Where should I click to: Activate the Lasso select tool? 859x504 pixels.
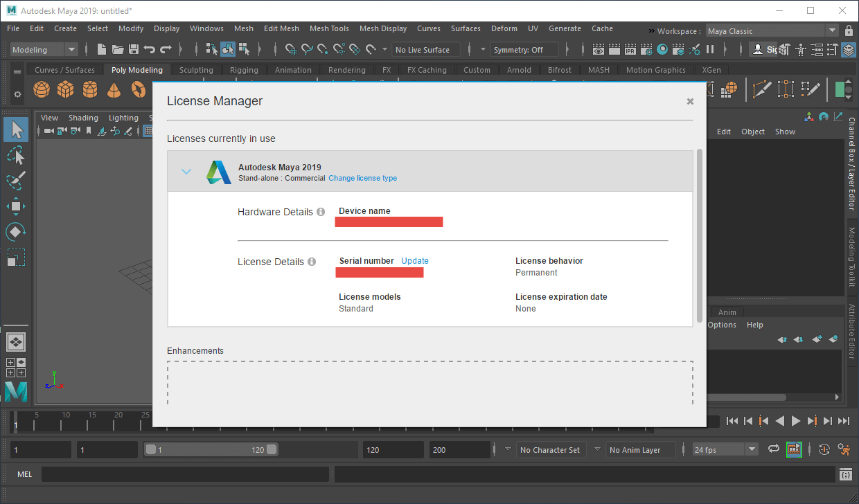[15, 155]
